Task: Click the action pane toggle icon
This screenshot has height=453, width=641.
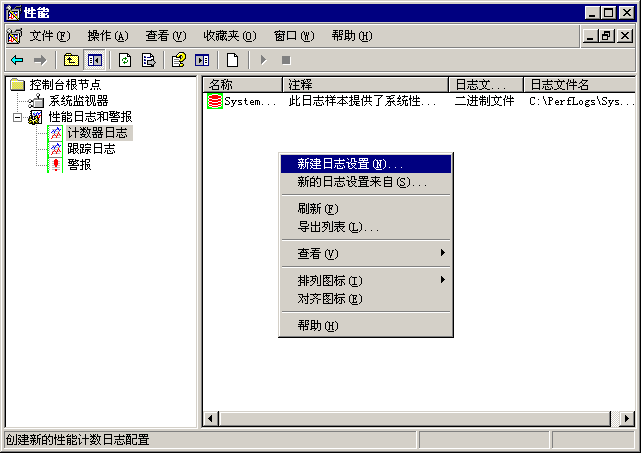Action: pyautogui.click(x=202, y=60)
